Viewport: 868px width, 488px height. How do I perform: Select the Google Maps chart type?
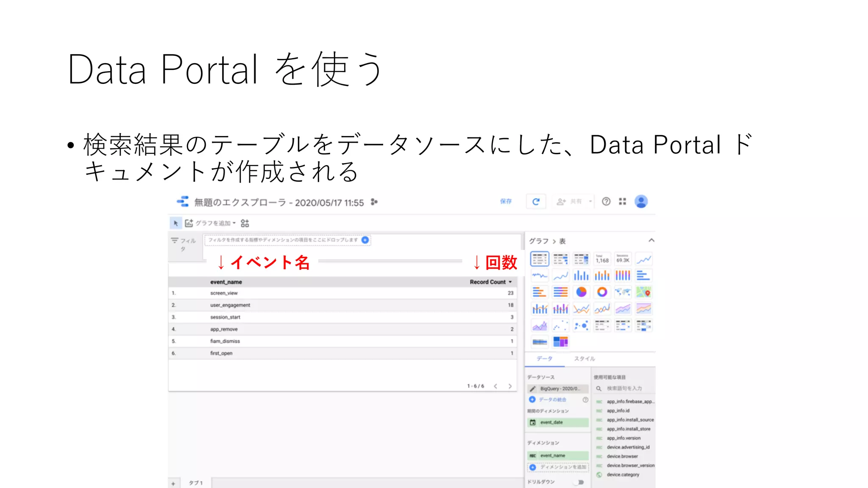(643, 292)
